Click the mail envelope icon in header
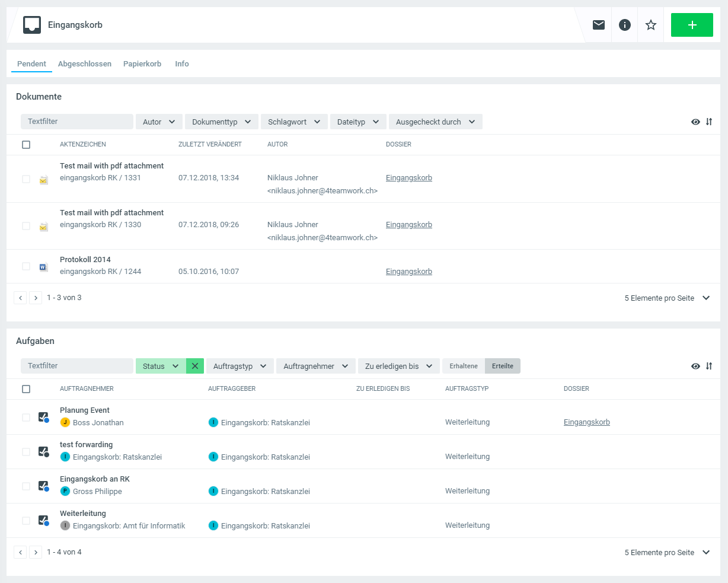The width and height of the screenshot is (728, 583). point(599,25)
